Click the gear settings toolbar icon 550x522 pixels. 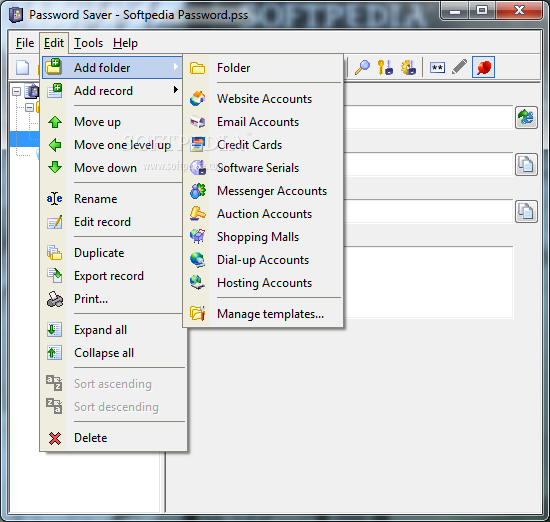click(408, 67)
